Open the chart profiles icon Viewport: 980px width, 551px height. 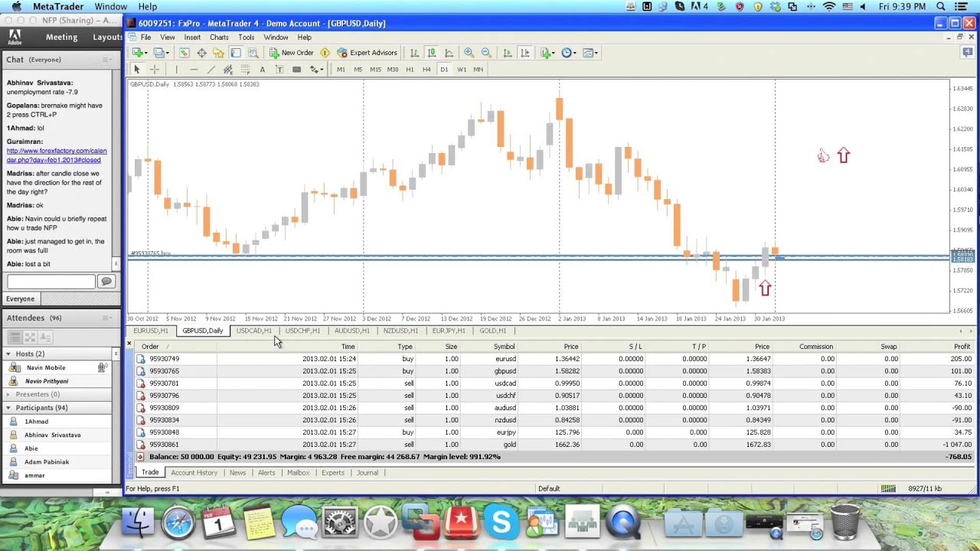[x=160, y=53]
